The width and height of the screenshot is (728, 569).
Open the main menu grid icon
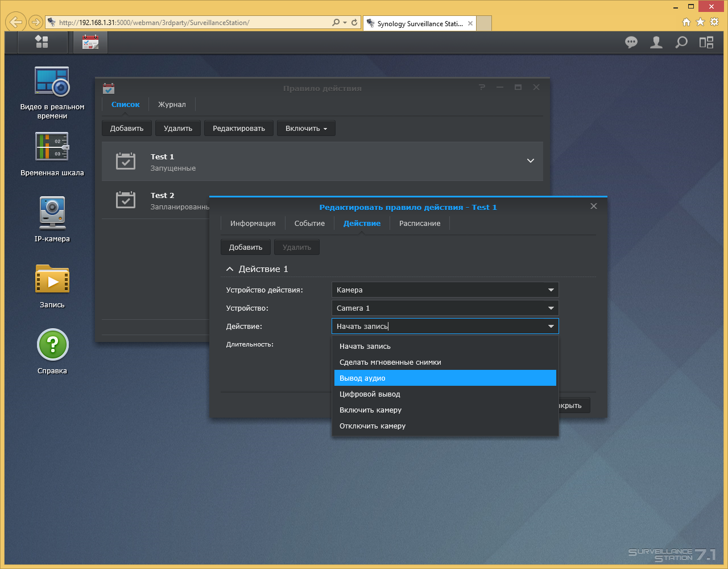click(42, 42)
